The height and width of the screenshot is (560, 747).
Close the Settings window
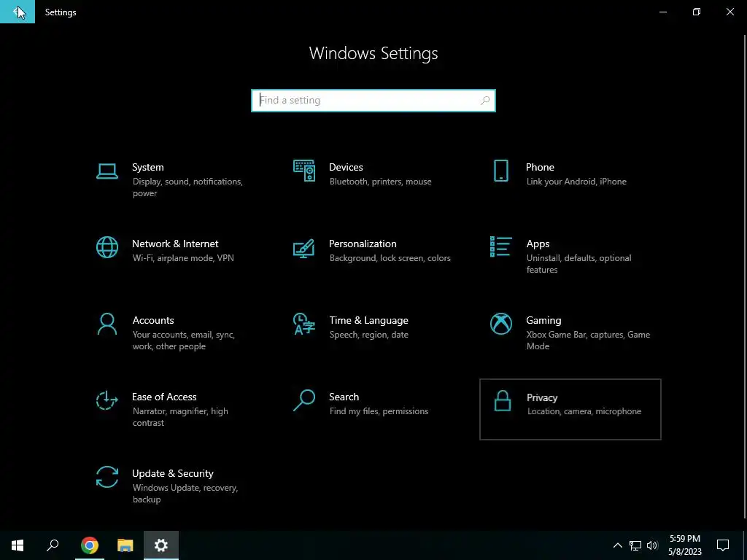729,12
